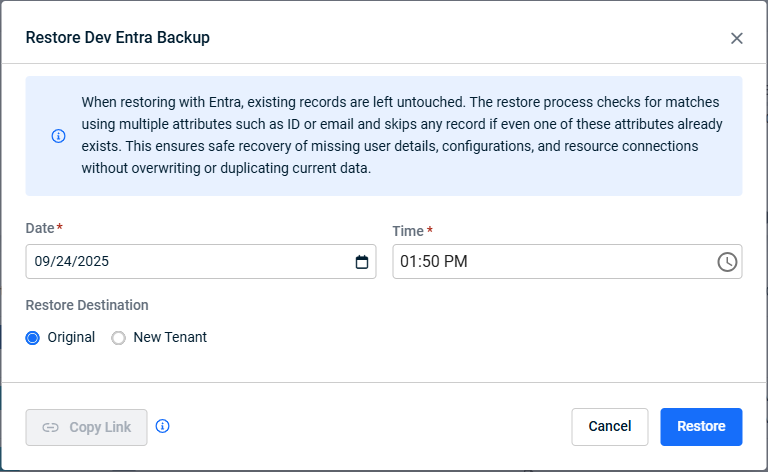Select the month segment 09 in Date
Image resolution: width=768 pixels, height=472 pixels.
[x=42, y=262]
